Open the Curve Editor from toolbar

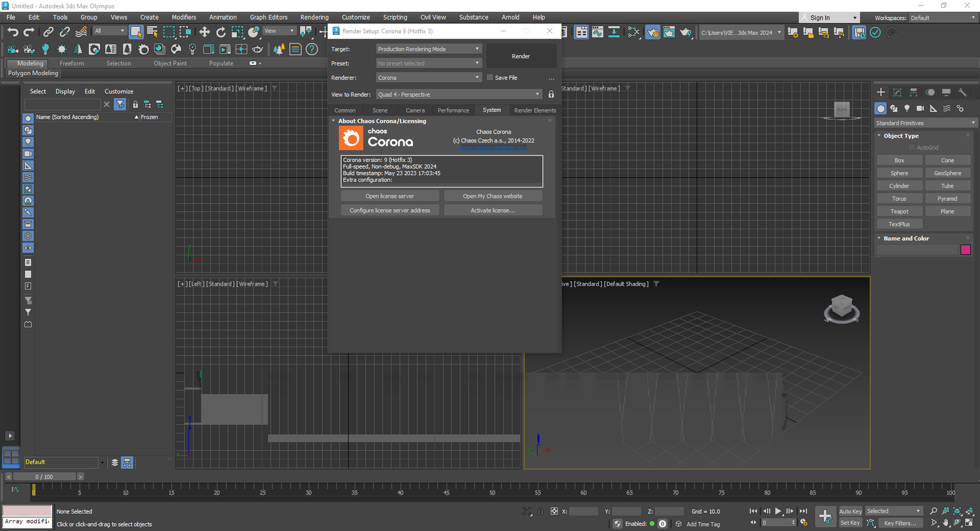tap(598, 32)
